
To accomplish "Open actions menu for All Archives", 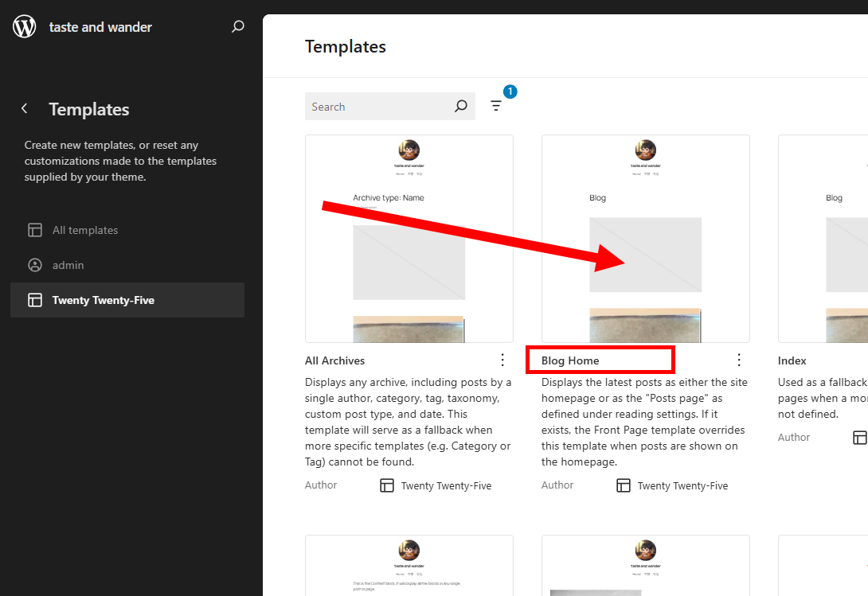I will click(502, 360).
